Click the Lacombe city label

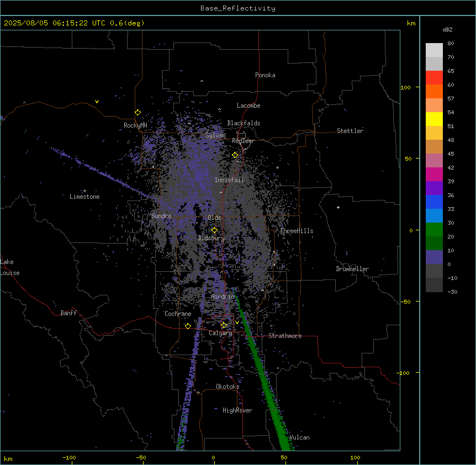(x=248, y=105)
